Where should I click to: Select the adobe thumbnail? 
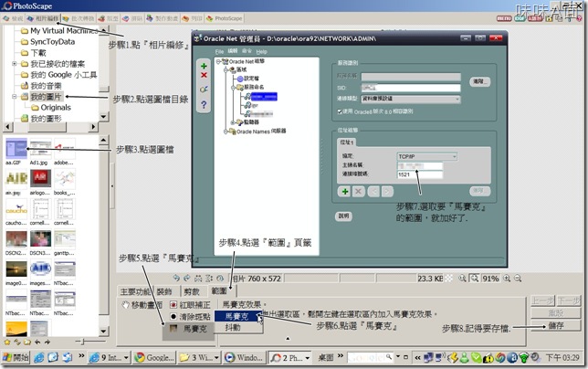pyautogui.click(x=65, y=149)
